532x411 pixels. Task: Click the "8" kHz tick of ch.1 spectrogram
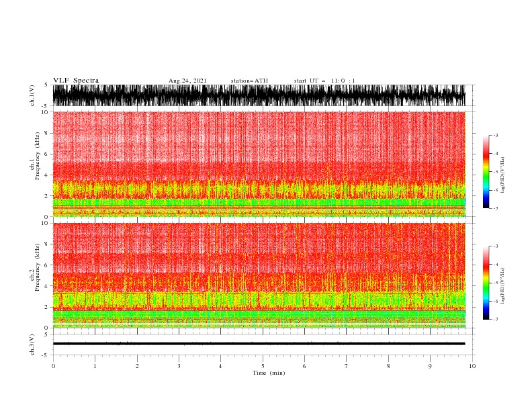click(x=46, y=133)
